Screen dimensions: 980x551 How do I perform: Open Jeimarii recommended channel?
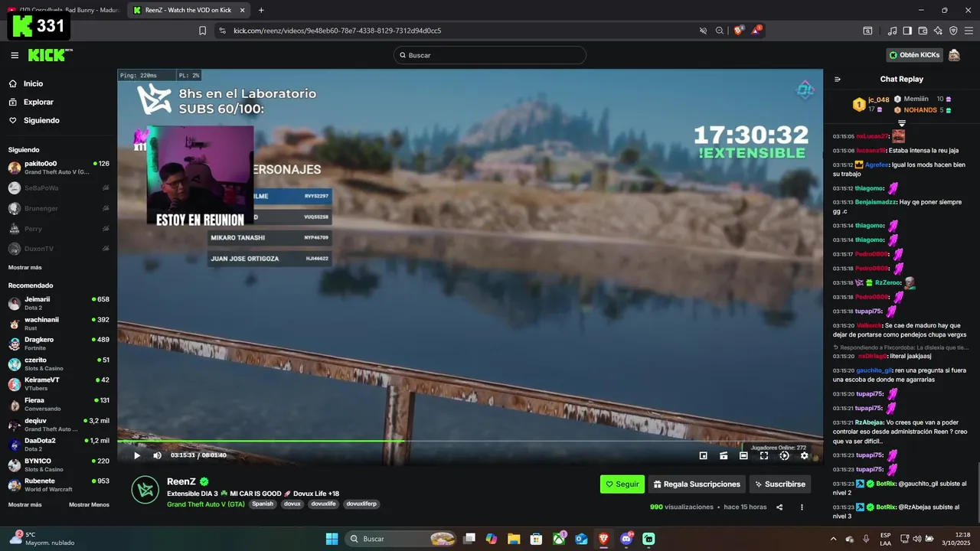point(58,303)
